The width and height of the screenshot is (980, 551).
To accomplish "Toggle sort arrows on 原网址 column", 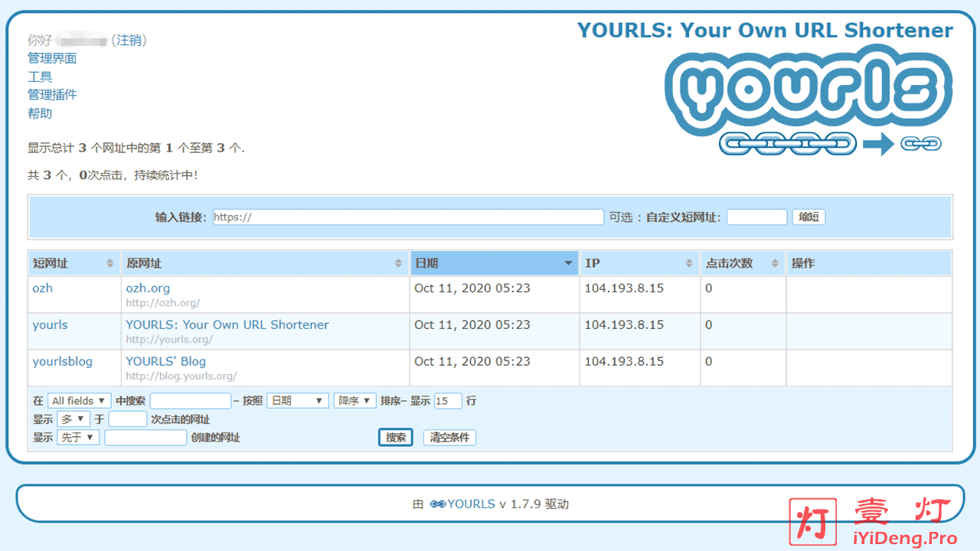I will [398, 263].
